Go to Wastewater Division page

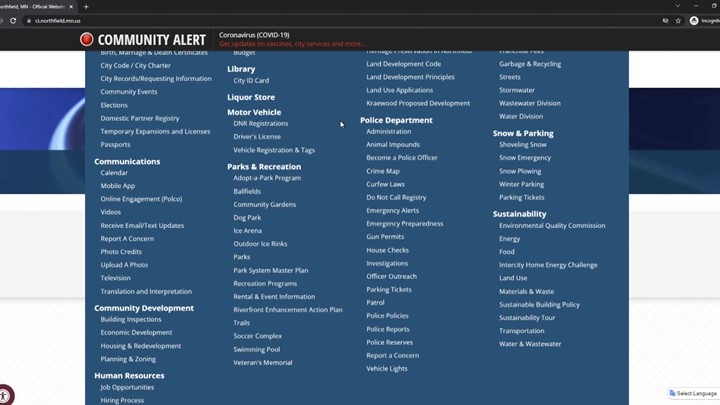coord(530,103)
